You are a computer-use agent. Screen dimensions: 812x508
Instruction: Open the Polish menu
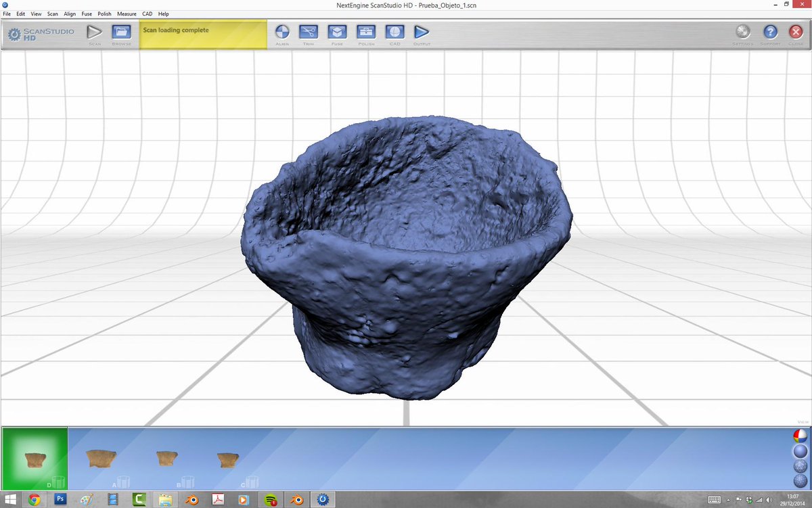click(104, 14)
